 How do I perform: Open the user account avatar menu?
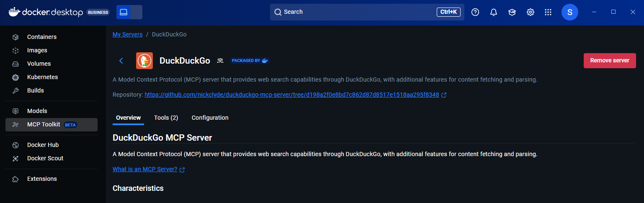coord(569,12)
